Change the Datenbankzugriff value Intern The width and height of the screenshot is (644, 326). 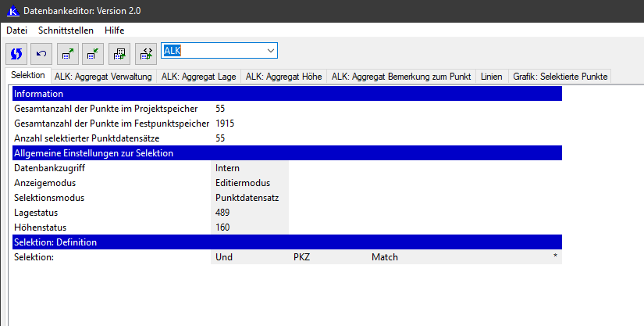point(250,168)
